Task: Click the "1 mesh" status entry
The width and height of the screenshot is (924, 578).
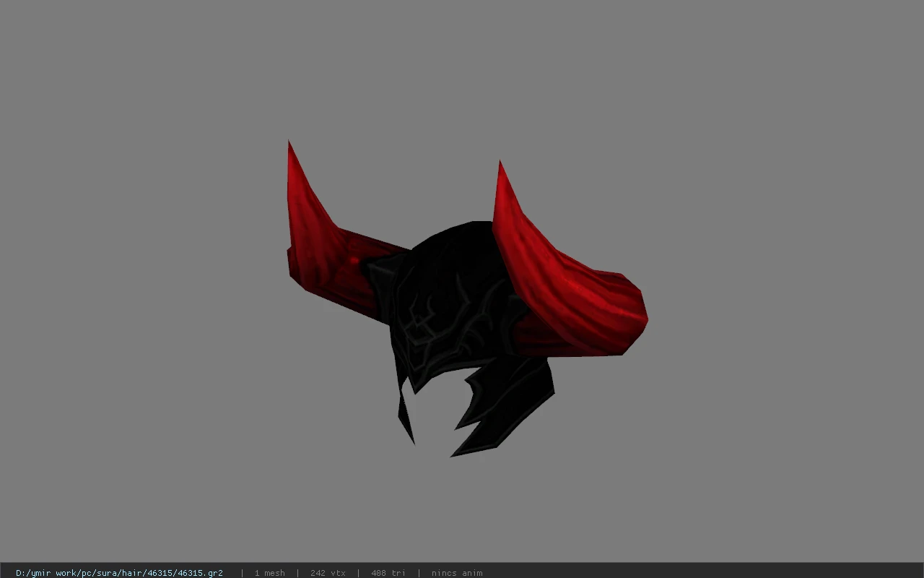Action: click(269, 573)
